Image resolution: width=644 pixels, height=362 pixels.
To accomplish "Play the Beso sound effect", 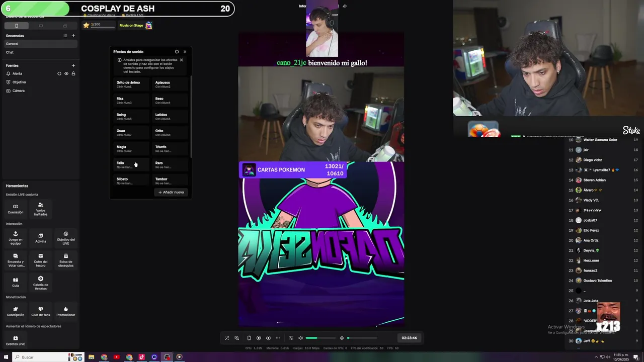I will pos(170,100).
